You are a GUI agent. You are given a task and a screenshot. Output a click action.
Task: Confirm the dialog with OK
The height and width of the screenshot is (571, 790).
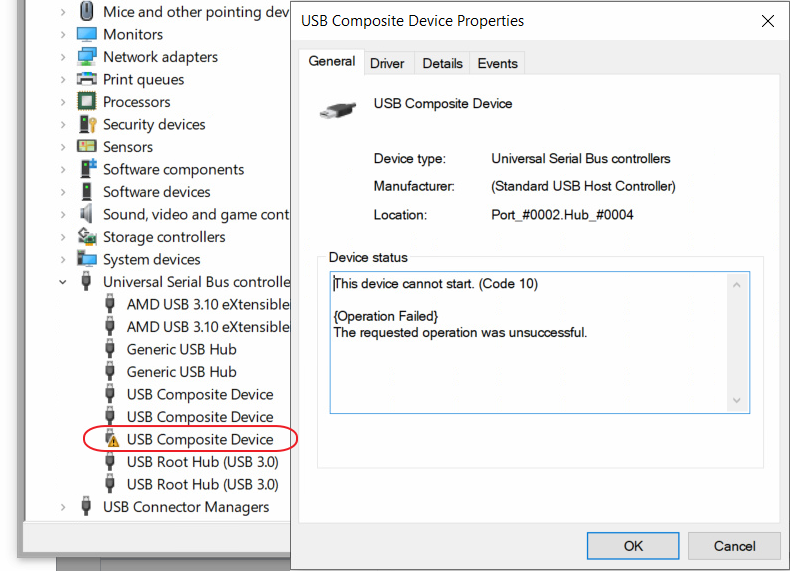pos(633,546)
